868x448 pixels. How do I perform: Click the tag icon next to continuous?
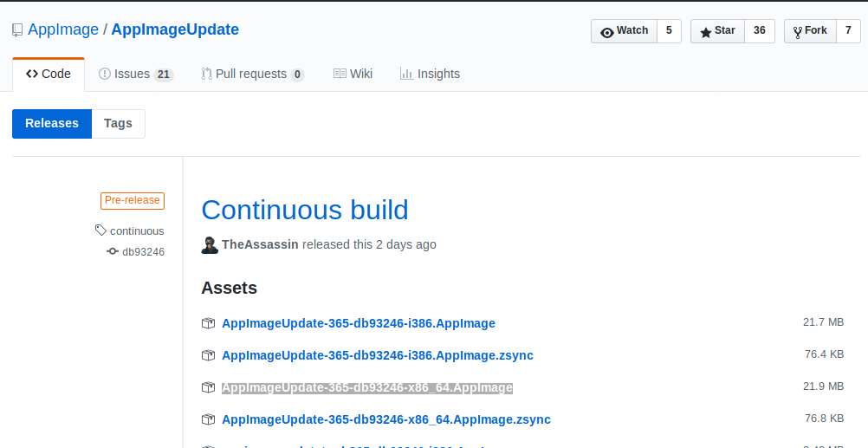pyautogui.click(x=100, y=230)
